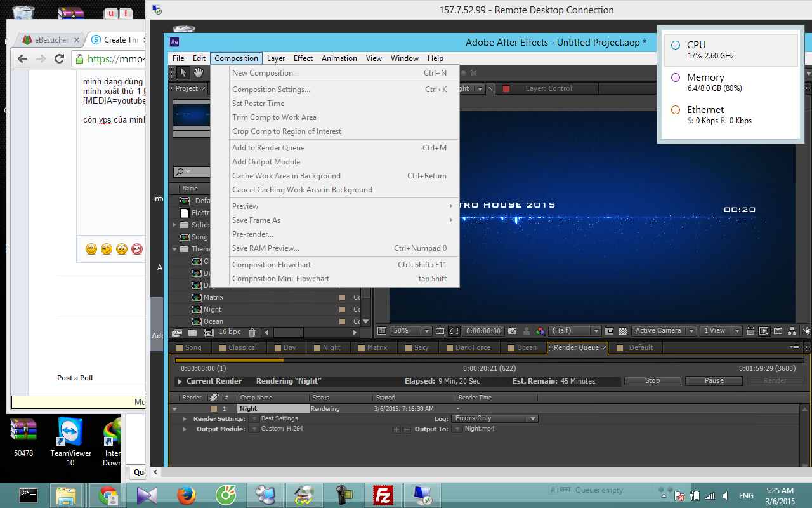This screenshot has height=508, width=812.
Task: Delete selected project item with trash icon
Action: (252, 333)
